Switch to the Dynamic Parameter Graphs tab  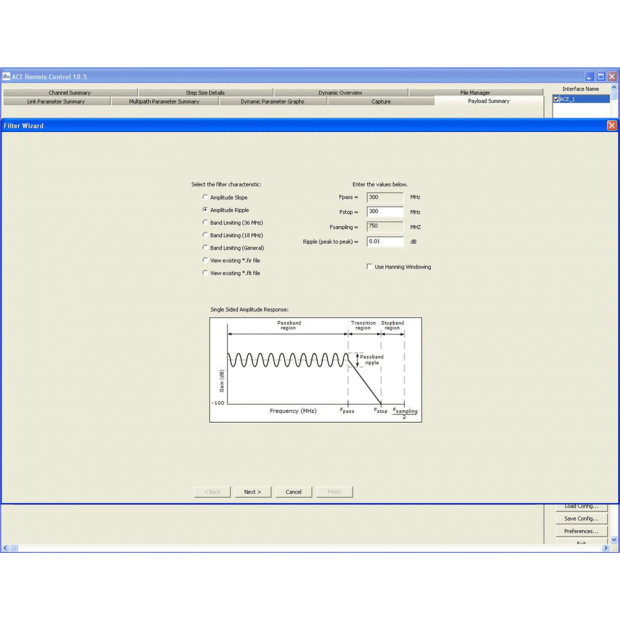pos(272,102)
